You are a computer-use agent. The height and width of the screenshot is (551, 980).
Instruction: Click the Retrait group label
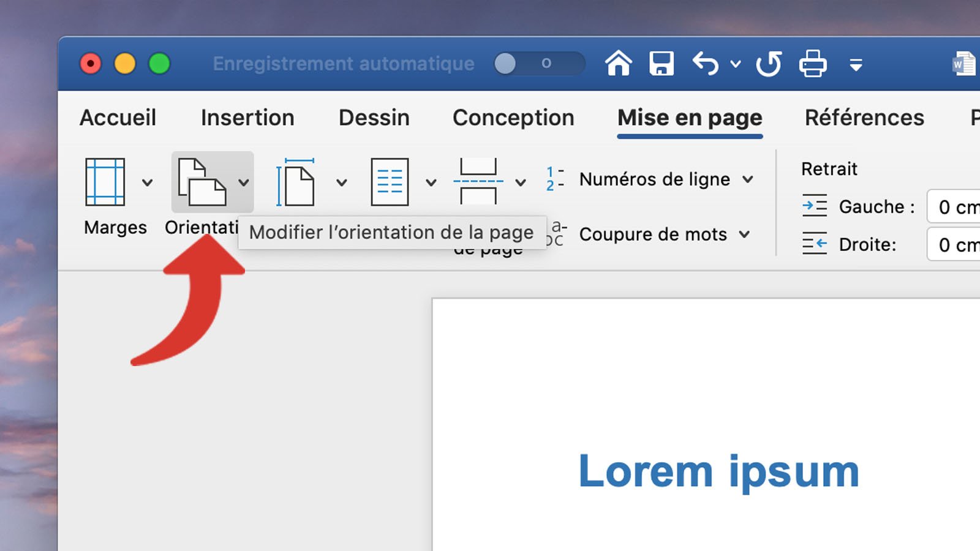click(x=829, y=169)
